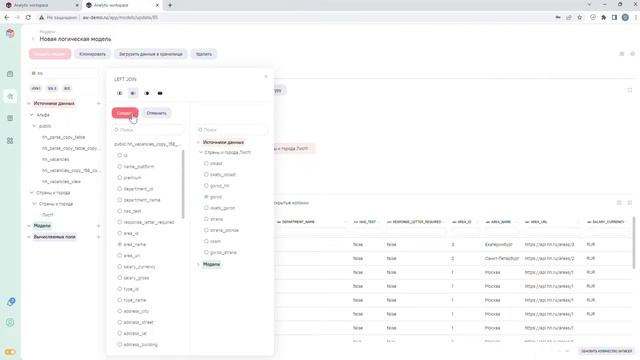Select the highlighted LEFT JOIN type icon

[x=133, y=93]
